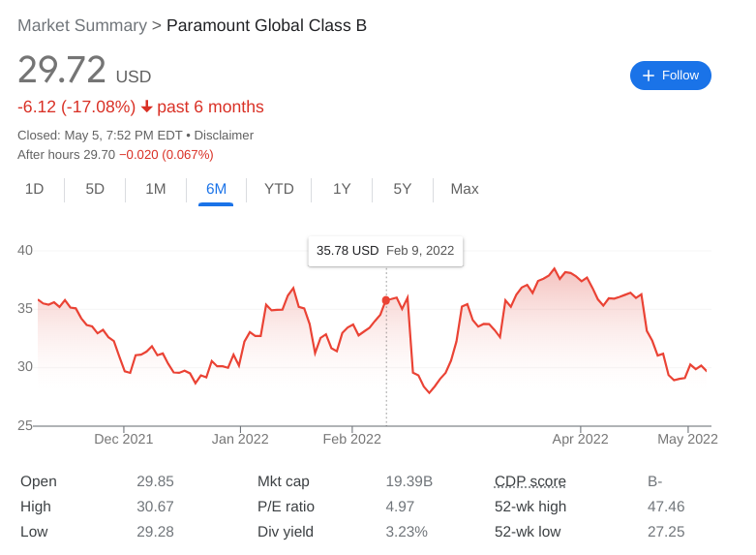This screenshot has height=555, width=756.
Task: Switch to the YTD tab
Action: 279,189
